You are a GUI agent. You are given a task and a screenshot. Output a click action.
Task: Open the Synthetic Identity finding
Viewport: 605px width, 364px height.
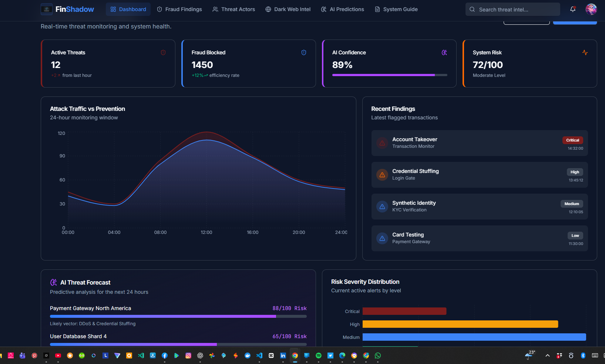click(x=480, y=207)
